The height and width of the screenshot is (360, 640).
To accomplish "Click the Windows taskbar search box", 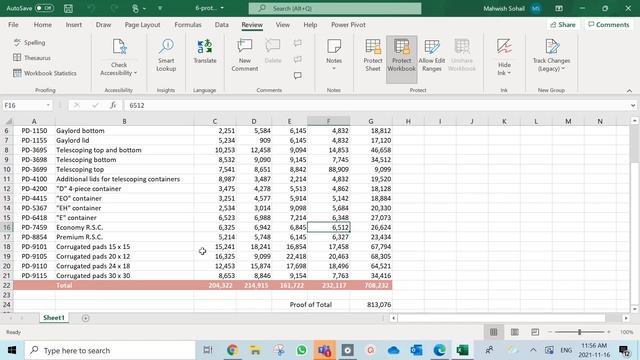I will click(110, 350).
